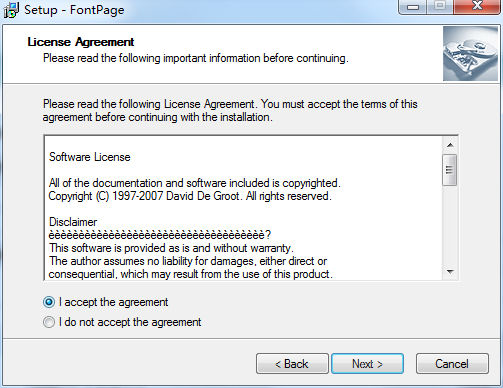Click the license scrollbar up arrow
The image size is (503, 388).
coord(450,145)
